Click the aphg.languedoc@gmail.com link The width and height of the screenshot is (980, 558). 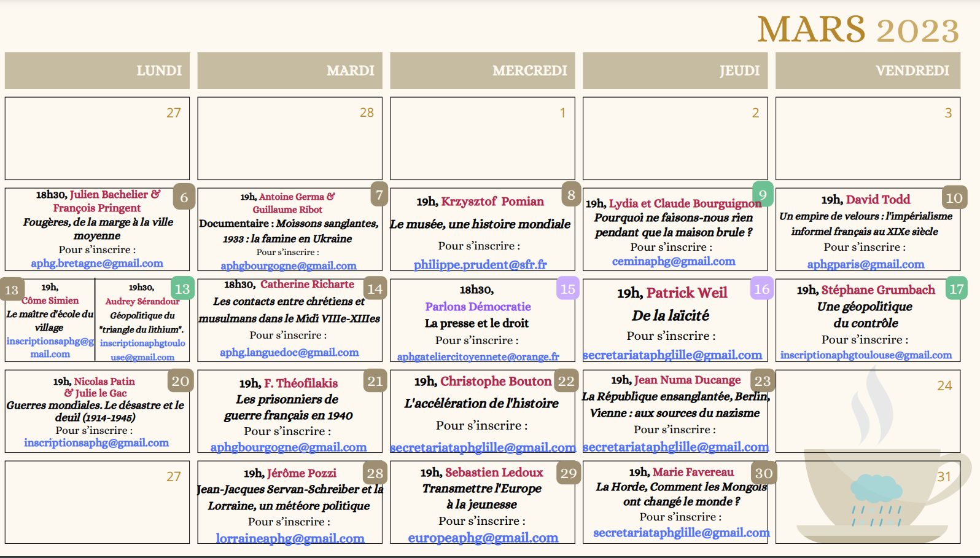click(x=289, y=352)
